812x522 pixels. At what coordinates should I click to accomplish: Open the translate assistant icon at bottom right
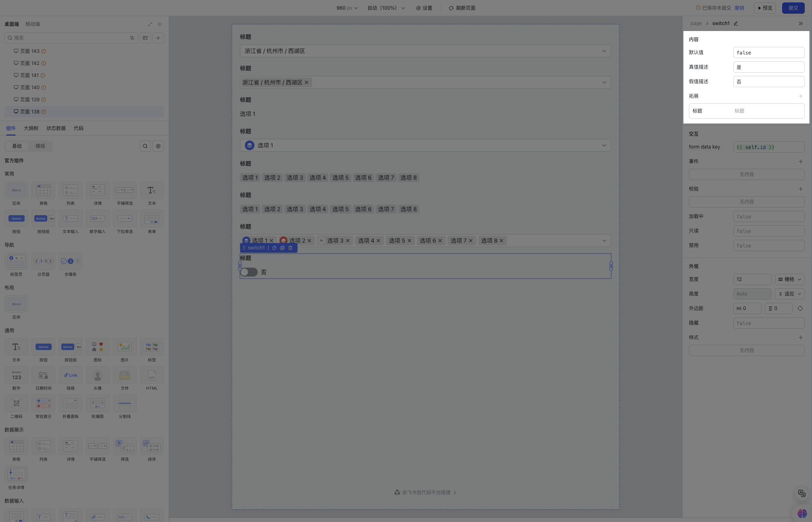(802, 493)
